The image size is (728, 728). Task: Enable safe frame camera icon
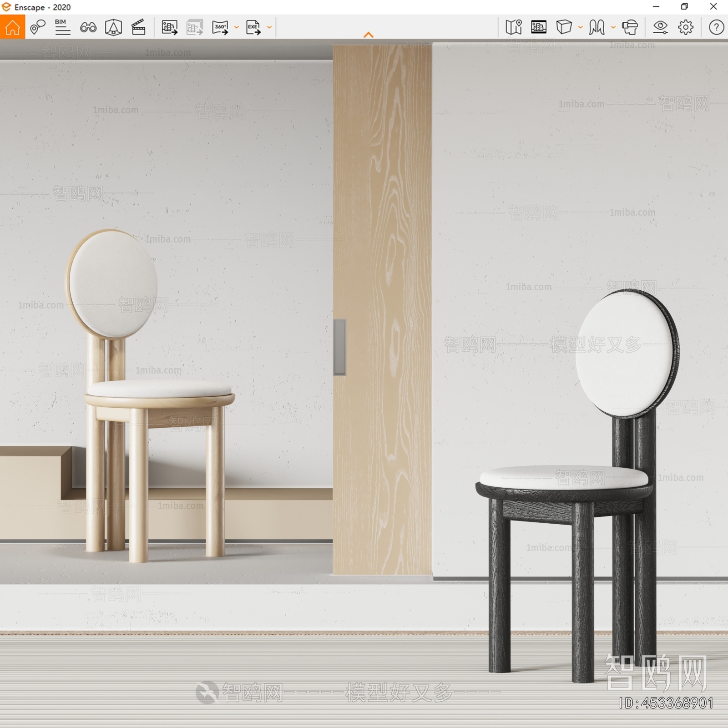point(113,27)
